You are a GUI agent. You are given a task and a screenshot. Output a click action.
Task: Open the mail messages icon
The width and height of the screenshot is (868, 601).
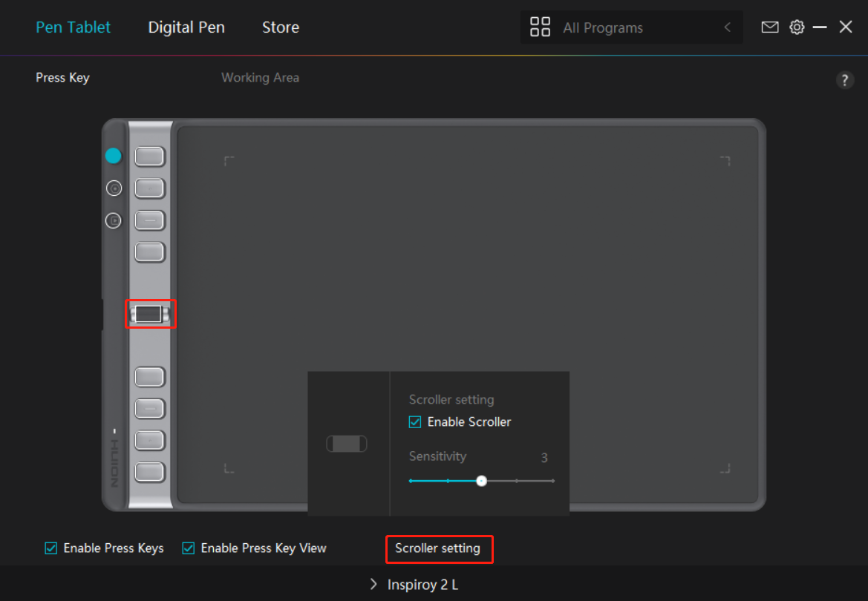tap(770, 27)
